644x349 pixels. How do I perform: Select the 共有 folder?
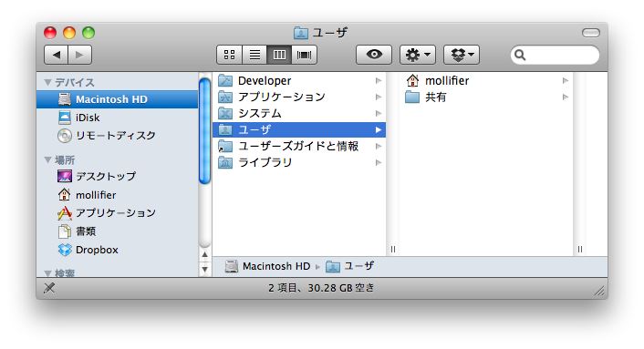coord(486,98)
